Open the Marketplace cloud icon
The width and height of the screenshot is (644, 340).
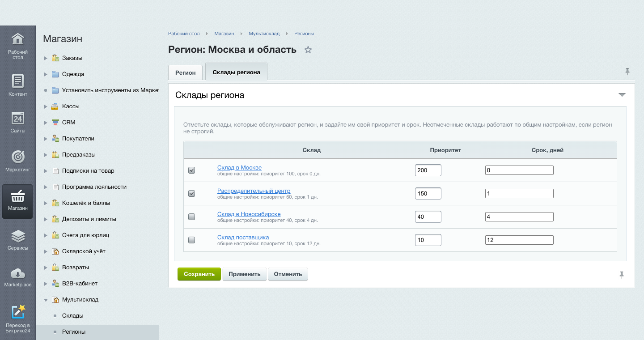tap(17, 273)
